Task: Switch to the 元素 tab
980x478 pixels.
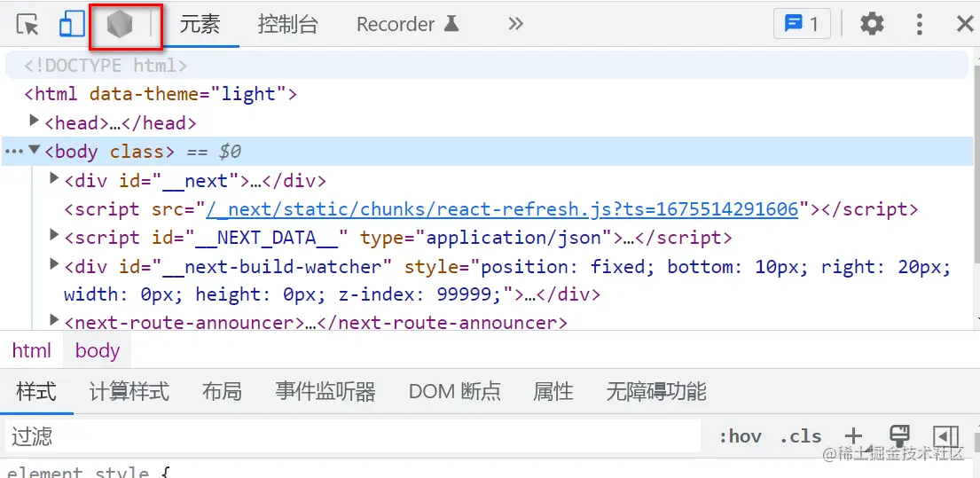Action: pyautogui.click(x=200, y=24)
